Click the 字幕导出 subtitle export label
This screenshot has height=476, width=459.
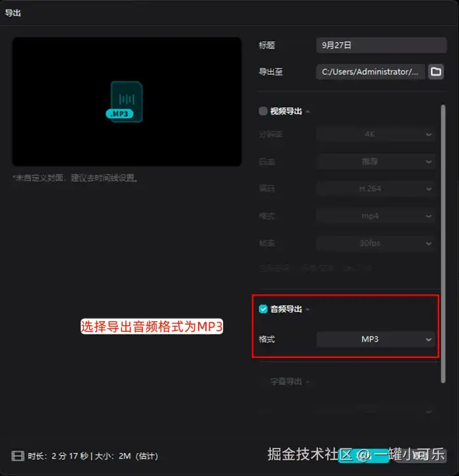[x=286, y=382]
